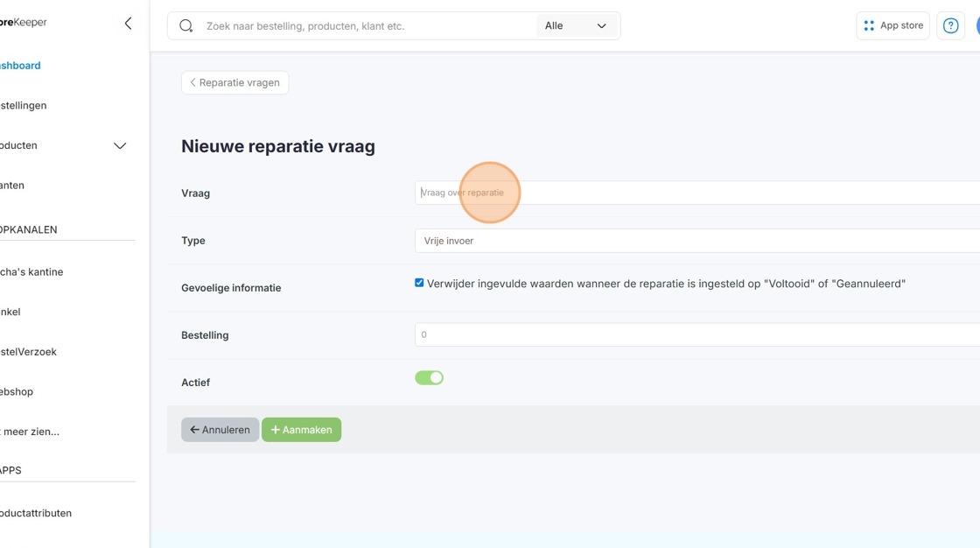Switch off the Actief toggle

pyautogui.click(x=430, y=378)
